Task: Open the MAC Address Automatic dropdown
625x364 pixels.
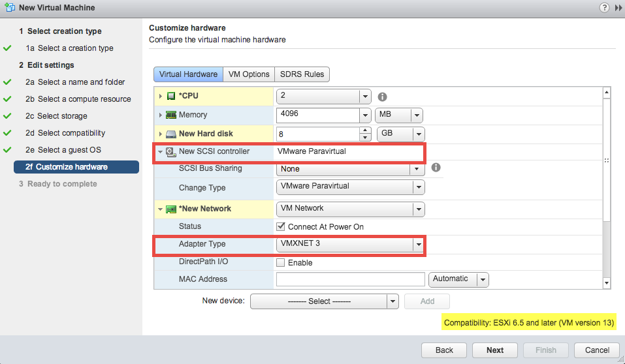Action: pyautogui.click(x=483, y=280)
